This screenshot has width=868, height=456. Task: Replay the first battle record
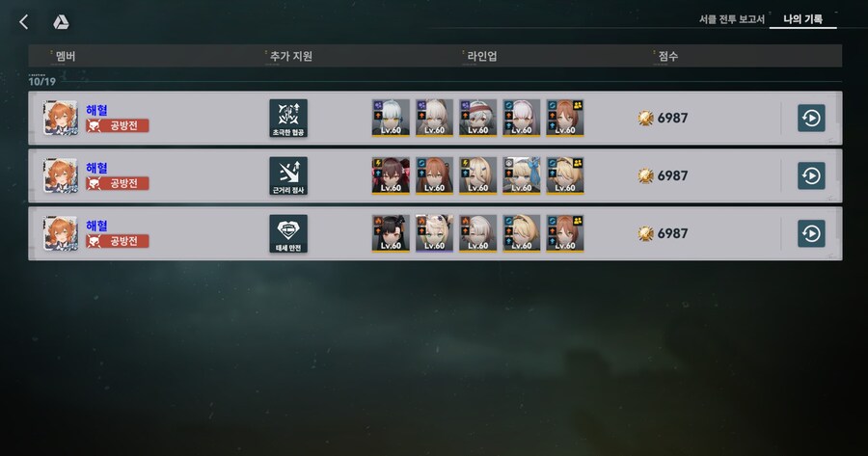pos(811,118)
